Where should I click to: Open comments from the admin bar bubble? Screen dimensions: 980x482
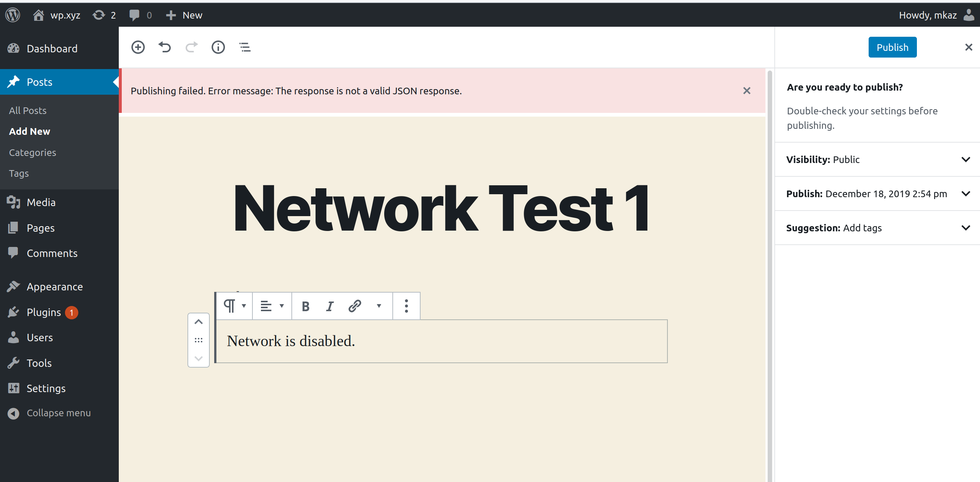[x=140, y=15]
